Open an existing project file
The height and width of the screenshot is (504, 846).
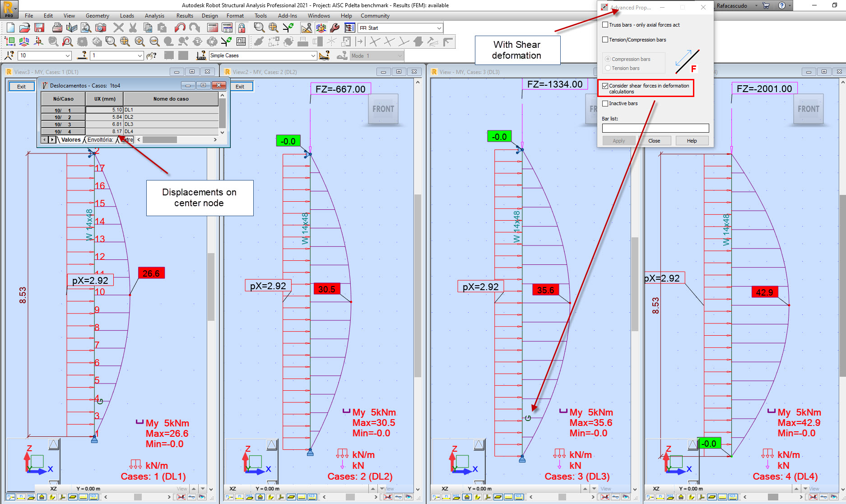tap(26, 28)
